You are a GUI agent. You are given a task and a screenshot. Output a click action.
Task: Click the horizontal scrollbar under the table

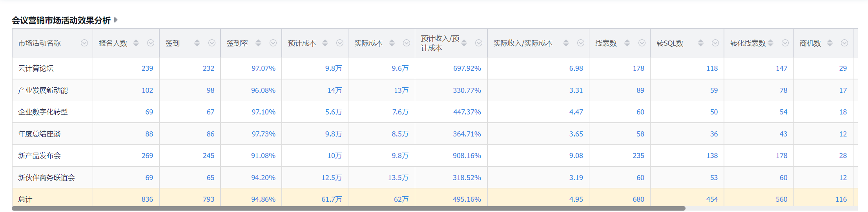(x=348, y=208)
